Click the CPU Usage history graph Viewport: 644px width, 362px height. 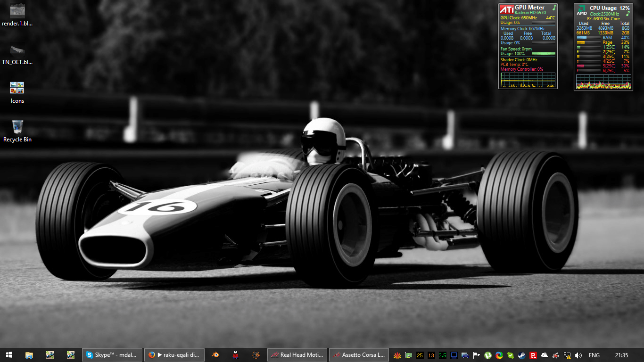coord(603,82)
